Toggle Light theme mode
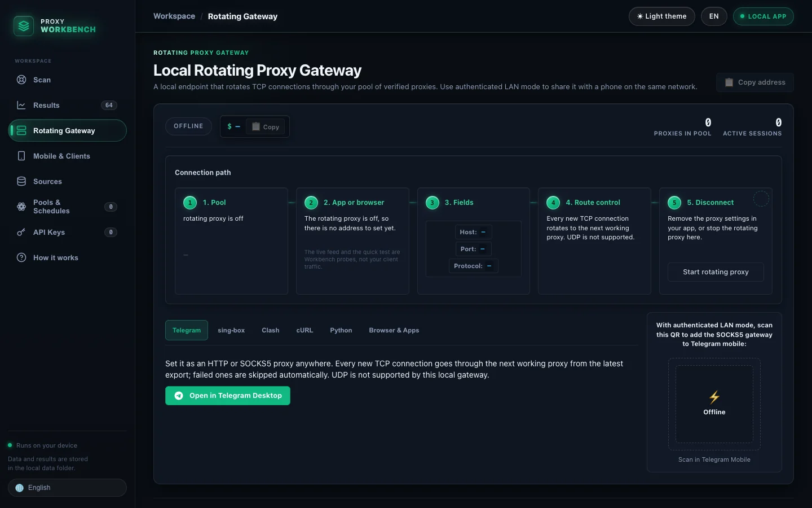 pos(662,16)
